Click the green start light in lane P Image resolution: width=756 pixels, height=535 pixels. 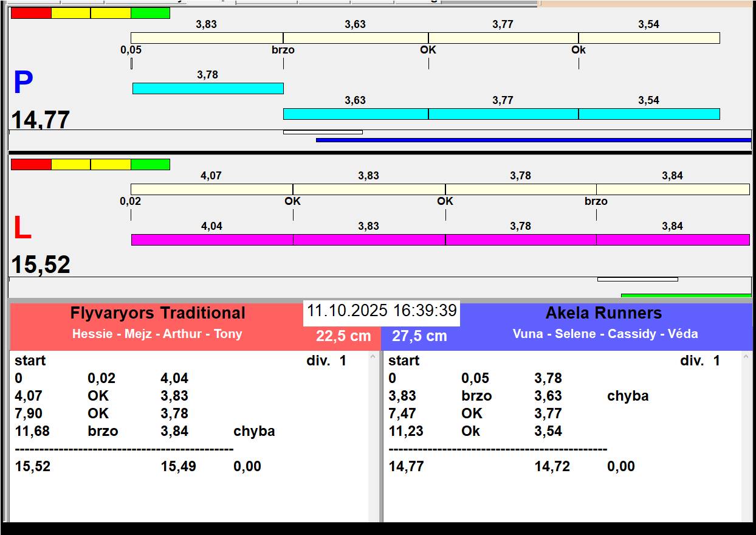(x=150, y=13)
